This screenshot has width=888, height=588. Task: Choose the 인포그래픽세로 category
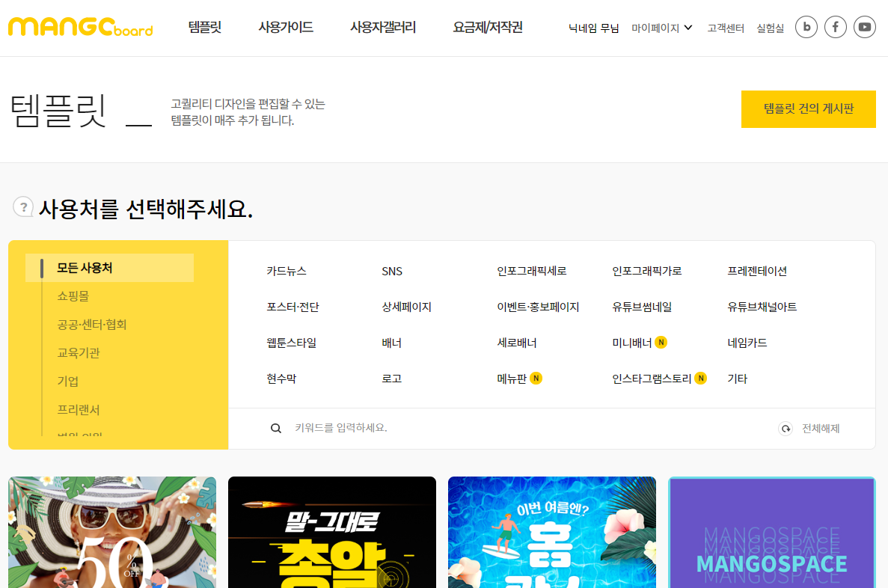click(x=532, y=272)
